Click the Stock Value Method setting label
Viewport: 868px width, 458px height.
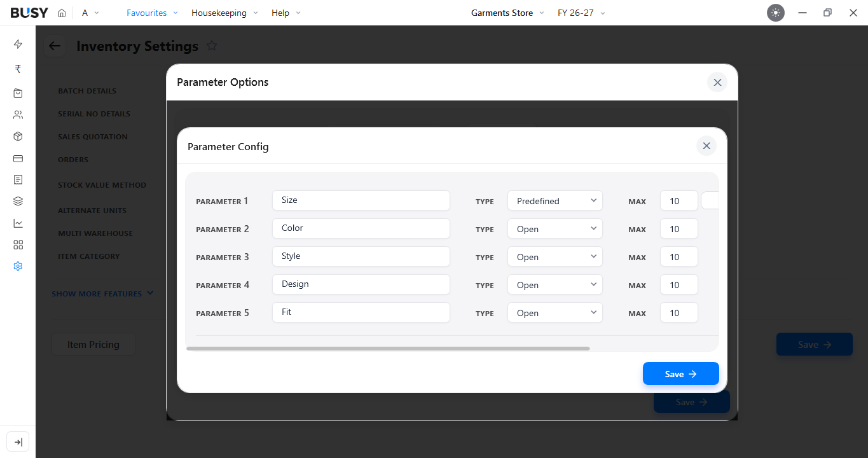[102, 185]
